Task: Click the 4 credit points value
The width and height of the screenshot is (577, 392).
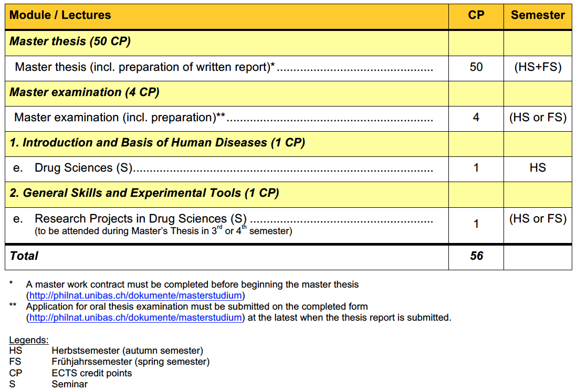Action: coord(476,118)
